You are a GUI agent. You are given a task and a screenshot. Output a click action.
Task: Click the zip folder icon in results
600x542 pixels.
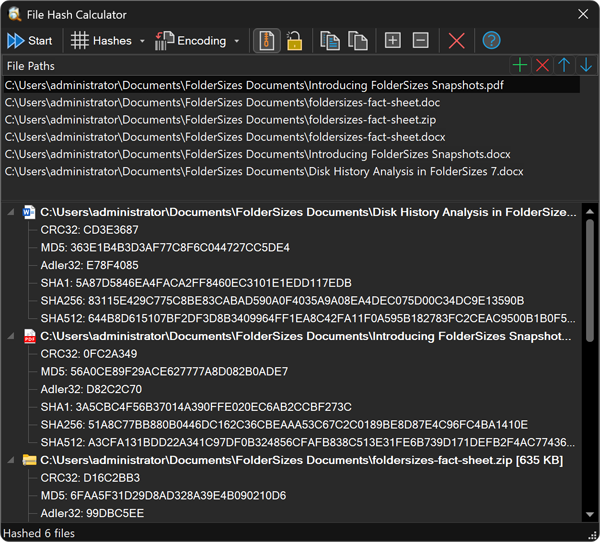tap(29, 460)
